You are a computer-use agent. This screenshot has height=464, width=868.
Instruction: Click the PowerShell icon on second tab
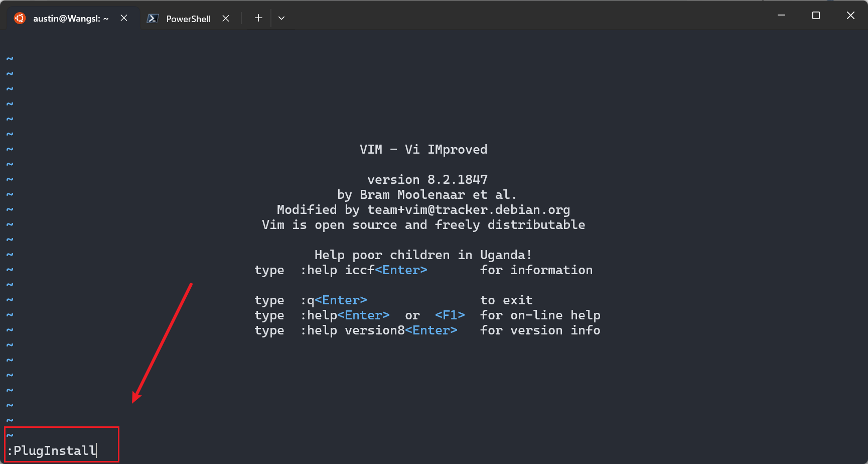pos(153,19)
